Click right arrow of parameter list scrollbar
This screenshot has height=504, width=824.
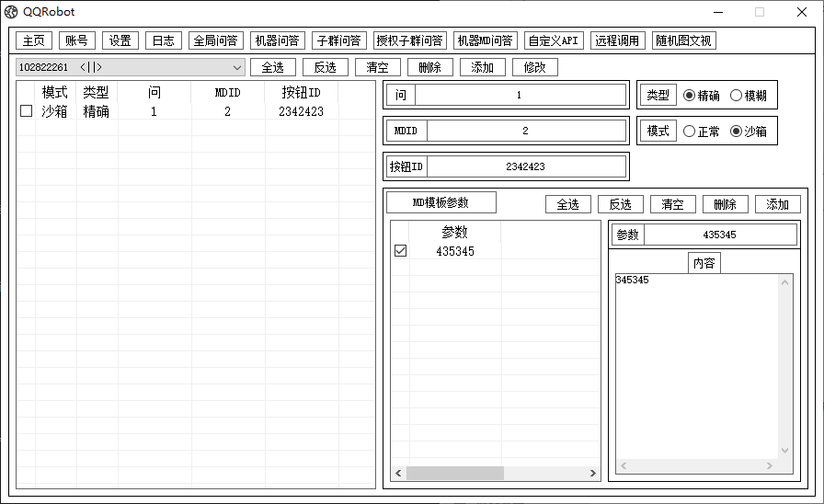click(x=593, y=473)
